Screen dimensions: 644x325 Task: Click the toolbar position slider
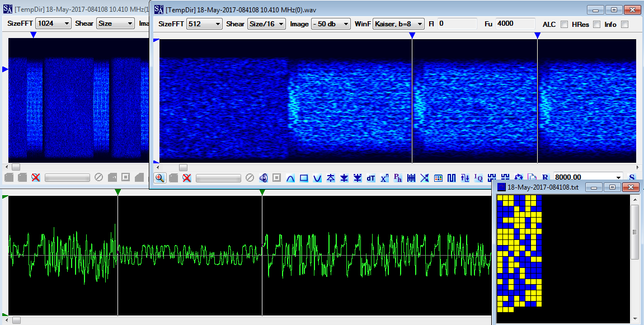218,177
